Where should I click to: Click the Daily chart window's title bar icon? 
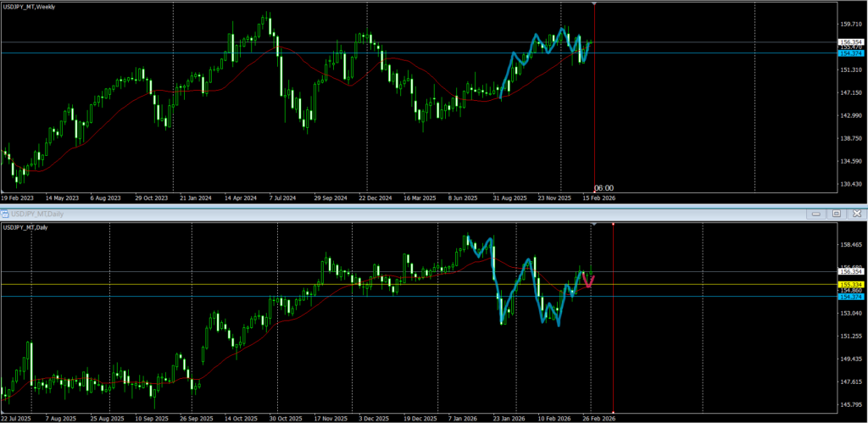(7, 214)
